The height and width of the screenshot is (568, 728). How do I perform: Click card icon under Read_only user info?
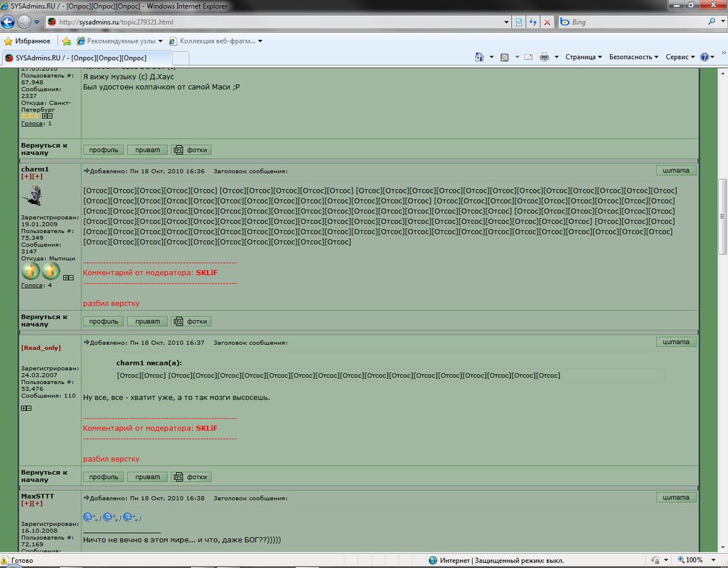pyautogui.click(x=26, y=408)
